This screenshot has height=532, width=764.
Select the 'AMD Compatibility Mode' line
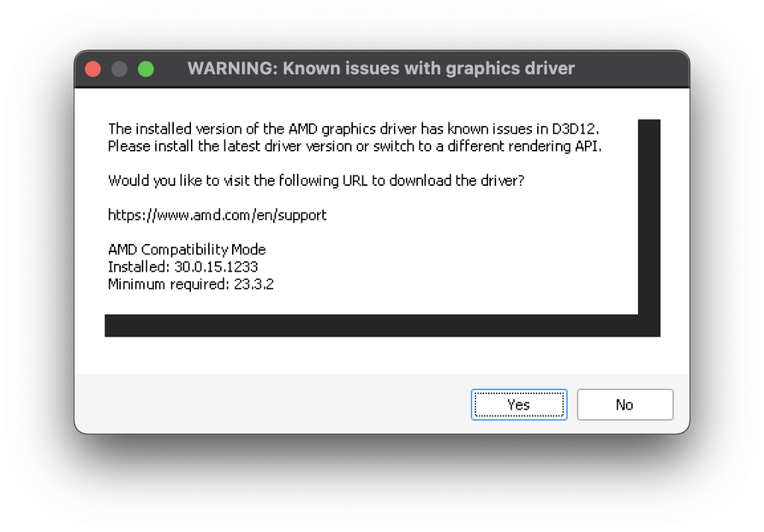click(187, 249)
